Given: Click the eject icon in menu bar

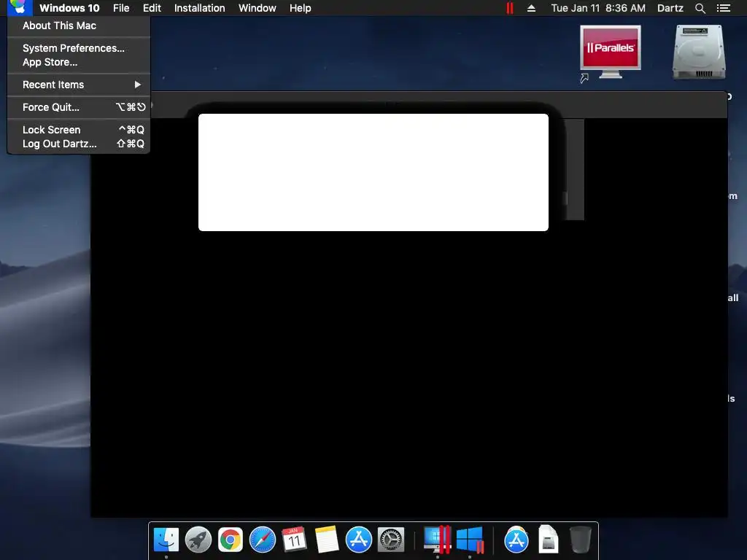Looking at the screenshot, I should coord(531,8).
